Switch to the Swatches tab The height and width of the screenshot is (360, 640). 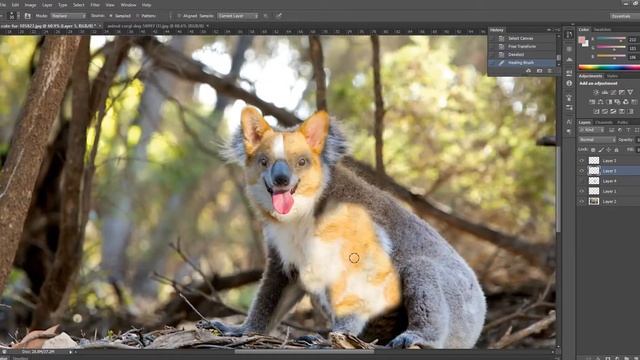click(x=602, y=30)
